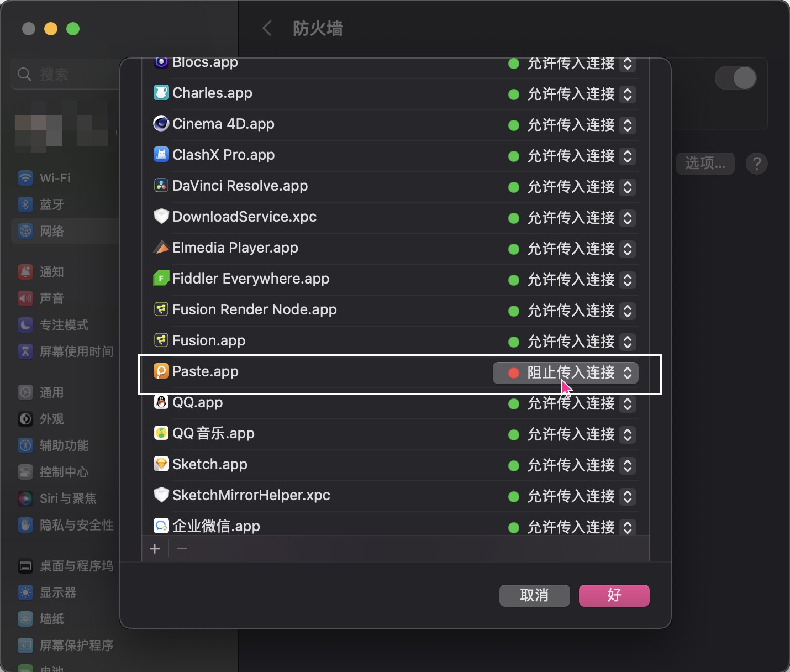Click the ClashX Pro app icon
The height and width of the screenshot is (672, 790).
click(x=161, y=154)
